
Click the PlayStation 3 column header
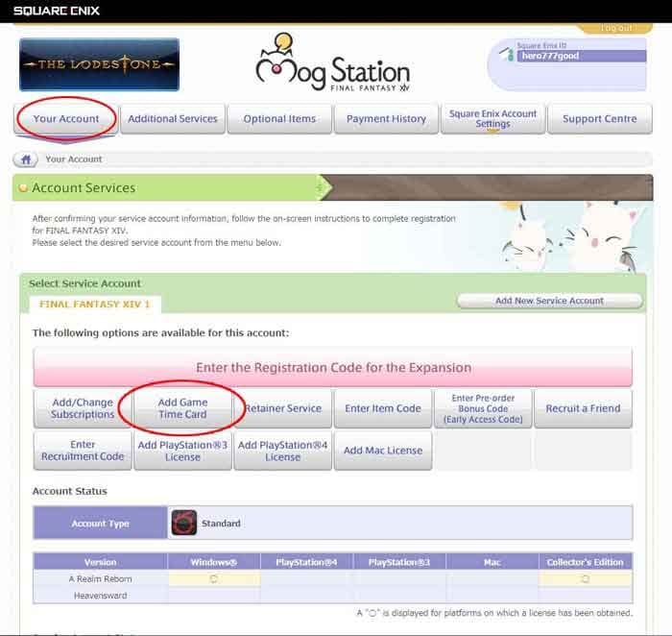(x=399, y=562)
